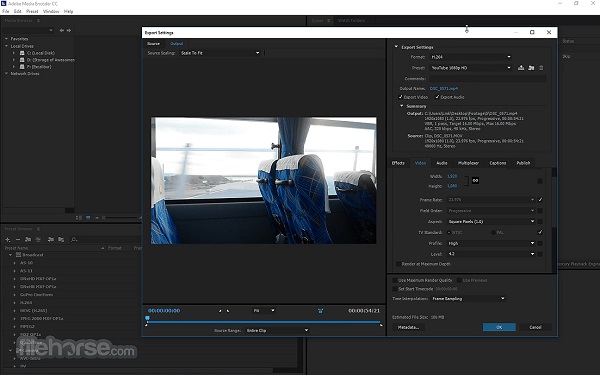Open the Media Browser panel menu icon
The image size is (600, 375).
click(x=38, y=21)
